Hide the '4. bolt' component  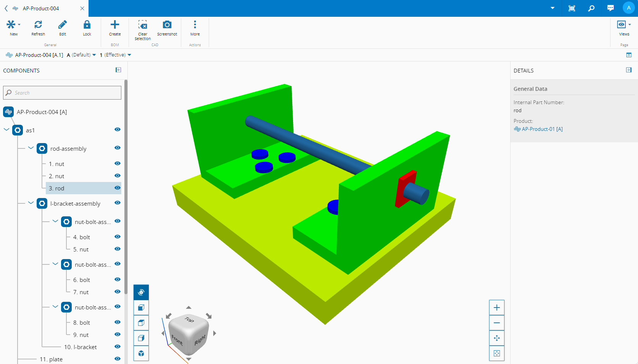[x=118, y=237]
